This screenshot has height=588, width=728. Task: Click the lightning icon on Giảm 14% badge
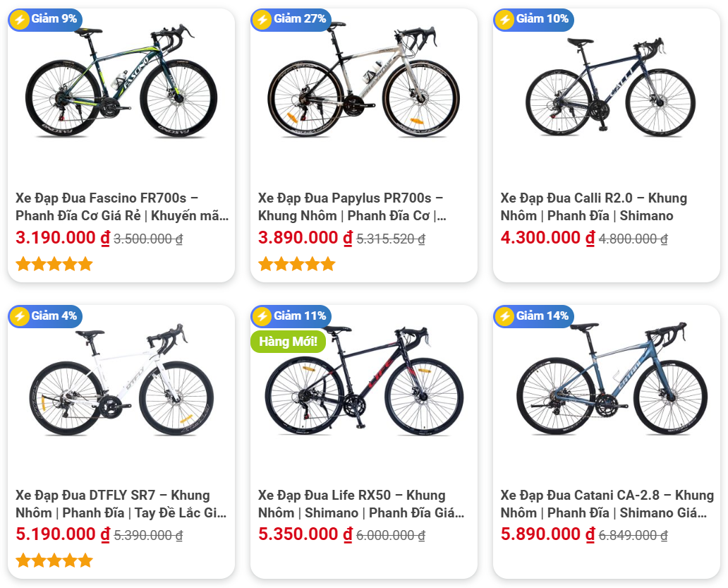pos(504,317)
